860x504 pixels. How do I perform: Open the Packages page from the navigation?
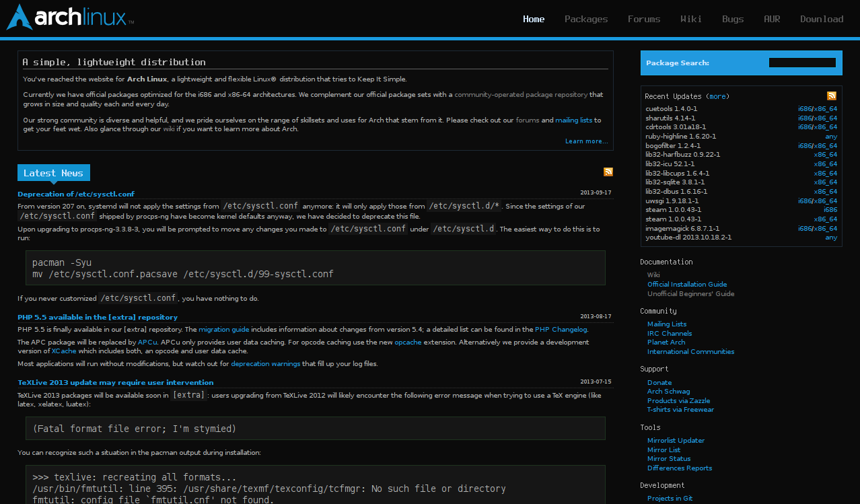pos(585,19)
